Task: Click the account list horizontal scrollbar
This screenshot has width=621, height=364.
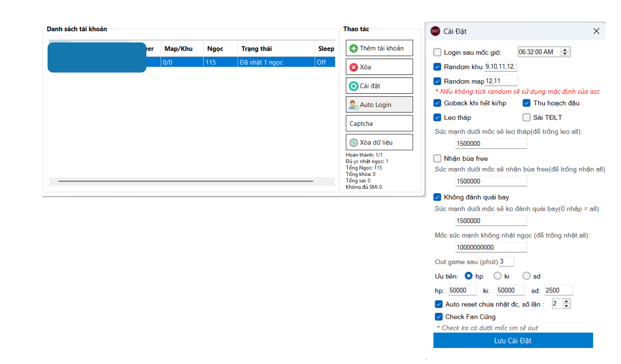Action: click(x=186, y=181)
